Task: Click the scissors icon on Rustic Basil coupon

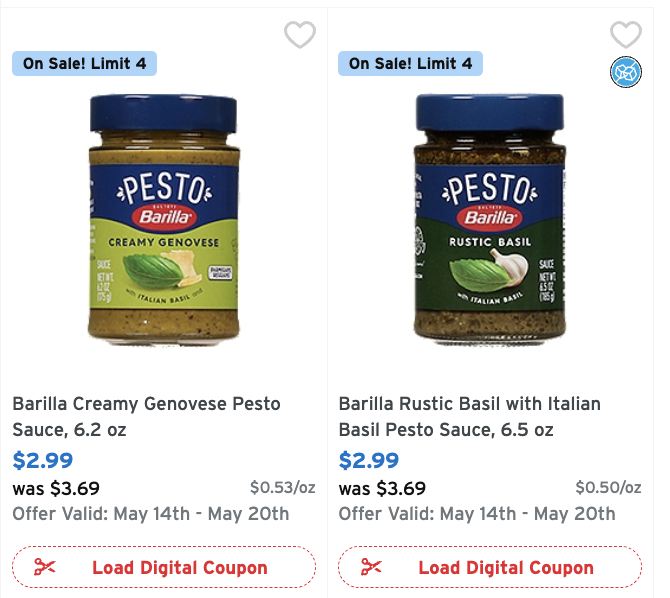Action: (371, 567)
